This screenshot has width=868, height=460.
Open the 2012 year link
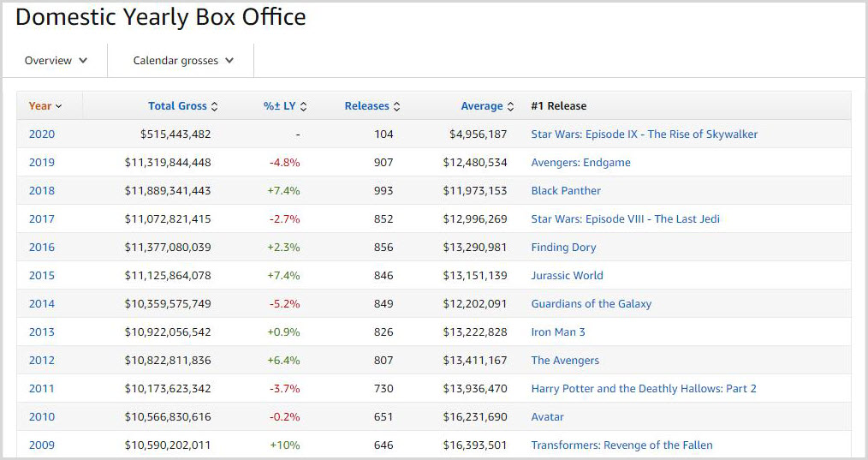(x=42, y=361)
